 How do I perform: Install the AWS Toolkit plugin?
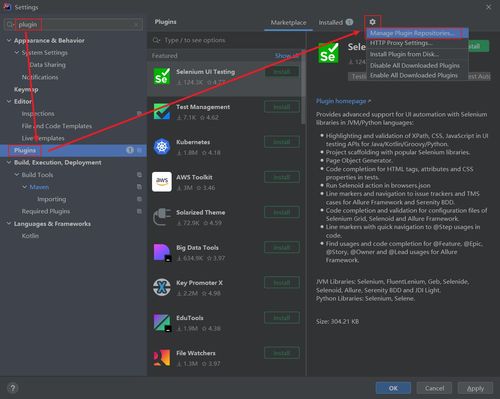tap(282, 177)
